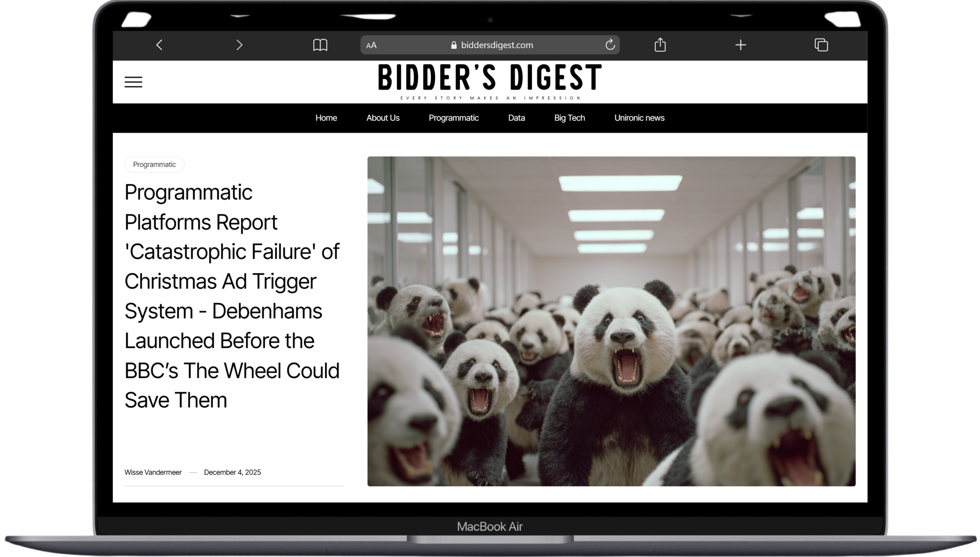
Task: Open the Data nav item
Action: 516,118
